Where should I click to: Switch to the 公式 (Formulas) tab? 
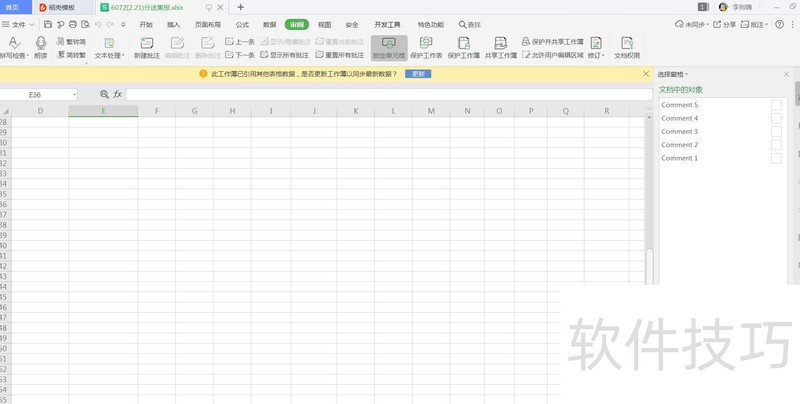tap(242, 24)
